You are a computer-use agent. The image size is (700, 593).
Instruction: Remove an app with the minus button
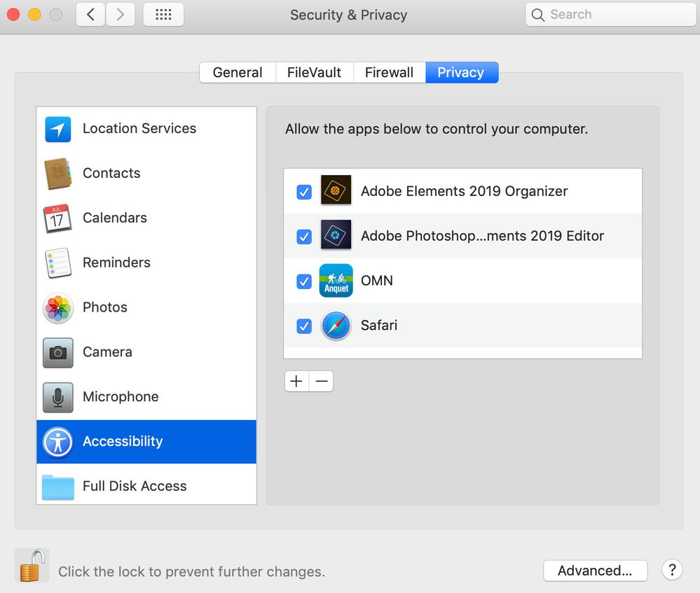tap(322, 381)
